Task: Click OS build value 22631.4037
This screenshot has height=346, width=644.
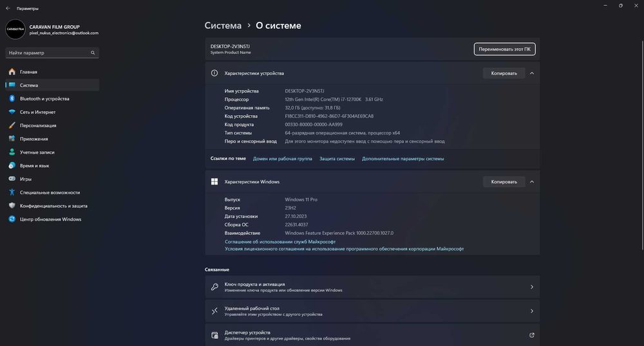Action: click(296, 224)
